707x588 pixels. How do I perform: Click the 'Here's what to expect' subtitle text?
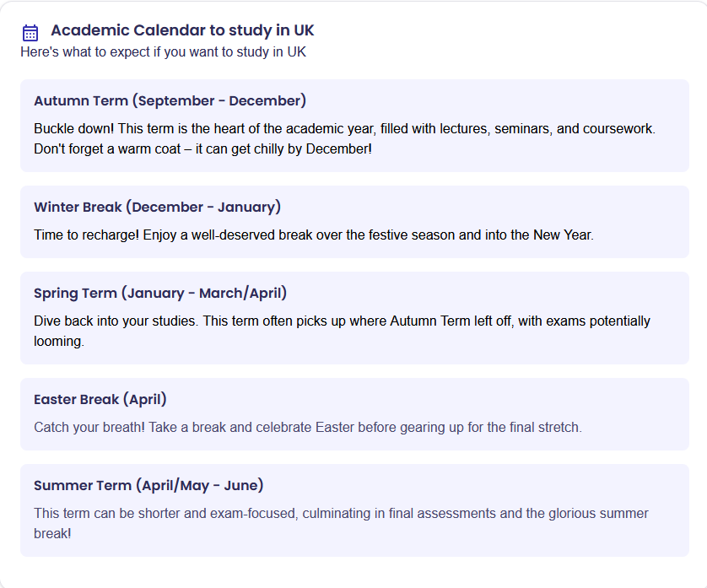pos(163,51)
